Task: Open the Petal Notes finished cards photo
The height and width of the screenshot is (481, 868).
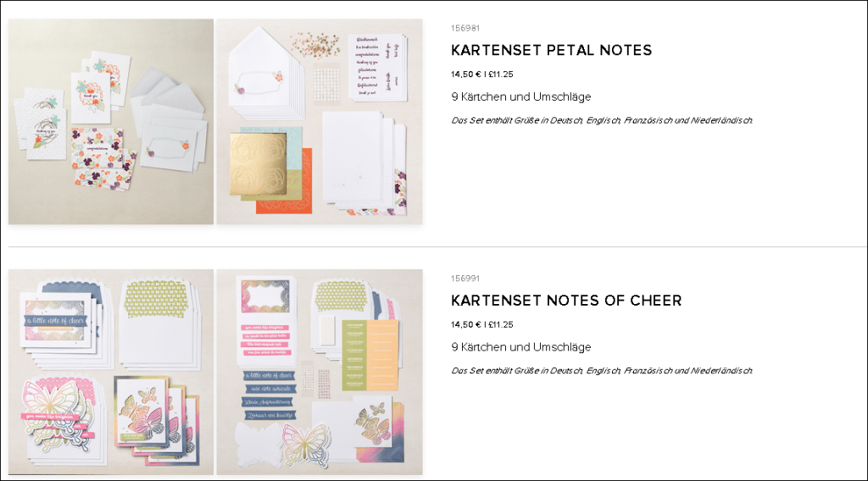Action: 111,122
